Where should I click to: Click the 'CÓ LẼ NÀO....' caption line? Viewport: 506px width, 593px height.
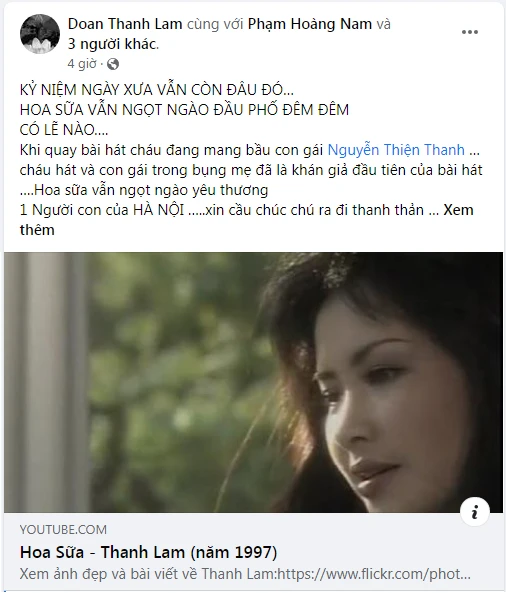click(x=64, y=130)
